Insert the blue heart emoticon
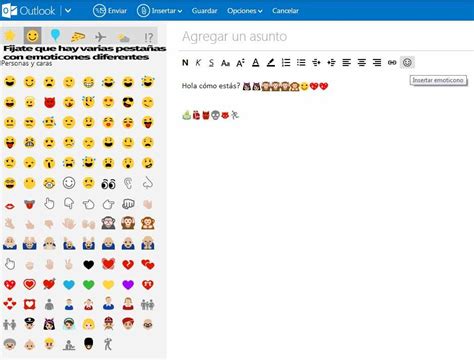 coord(69,285)
